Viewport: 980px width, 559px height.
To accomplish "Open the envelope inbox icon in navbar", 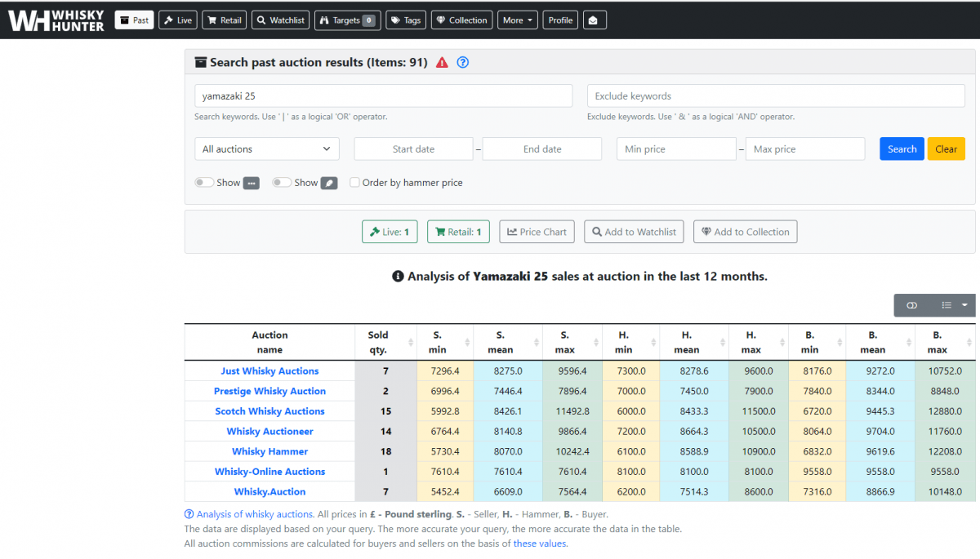I will pyautogui.click(x=595, y=20).
